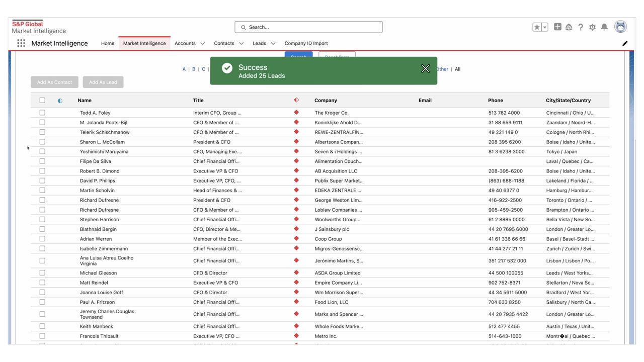Image resolution: width=644 pixels, height=362 pixels.
Task: Click red diamond icon in Filipe Da Silva row
Action: (x=296, y=161)
